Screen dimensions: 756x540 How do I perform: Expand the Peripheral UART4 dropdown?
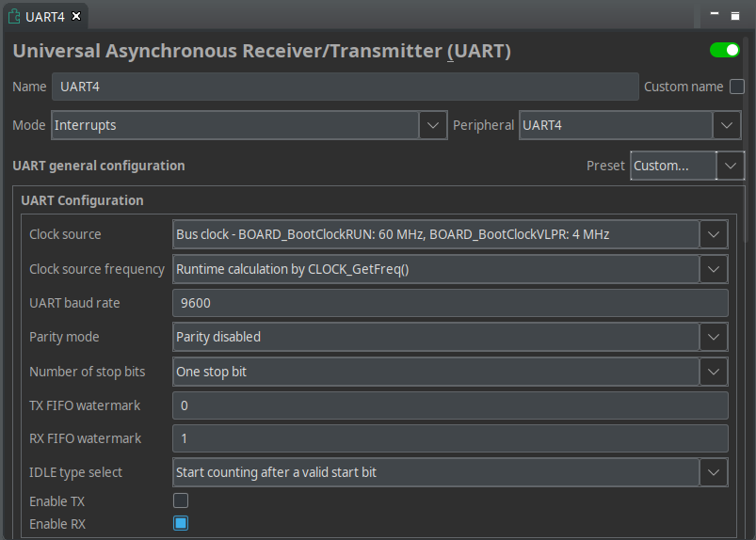click(x=726, y=125)
